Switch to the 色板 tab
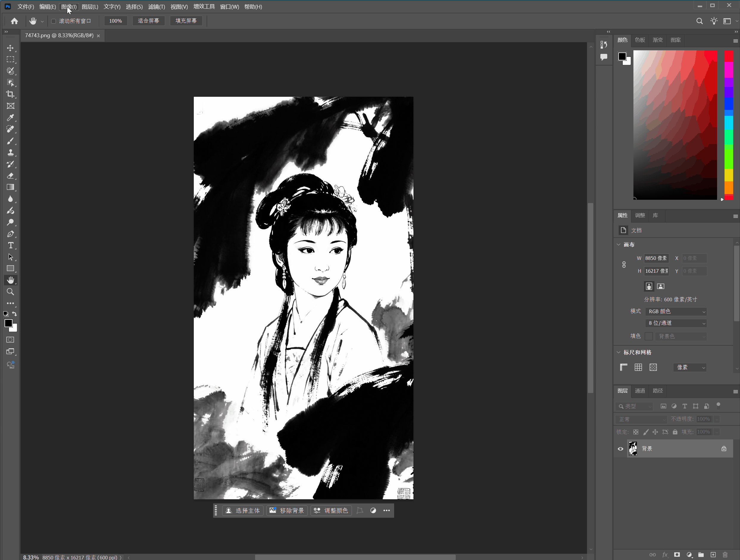 click(640, 40)
